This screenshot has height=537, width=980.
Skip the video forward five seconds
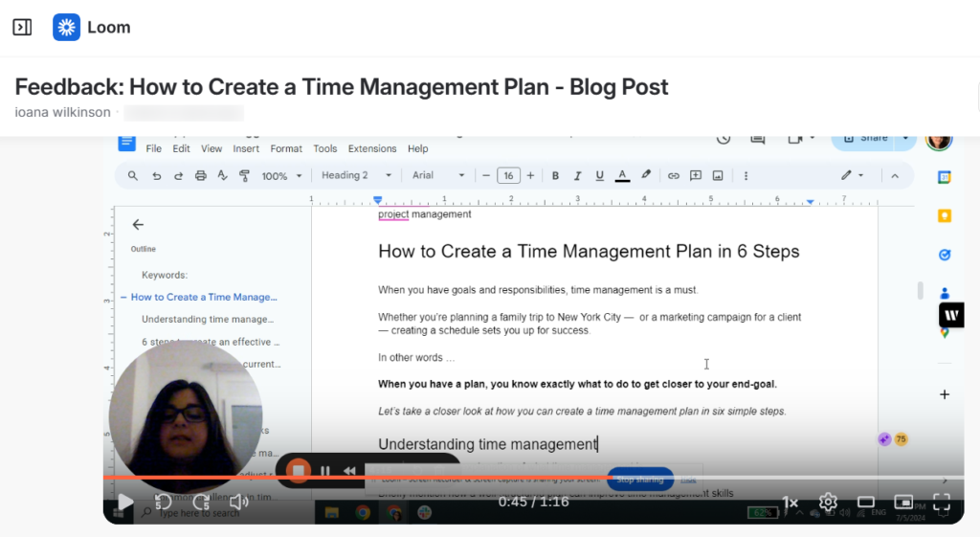point(201,502)
